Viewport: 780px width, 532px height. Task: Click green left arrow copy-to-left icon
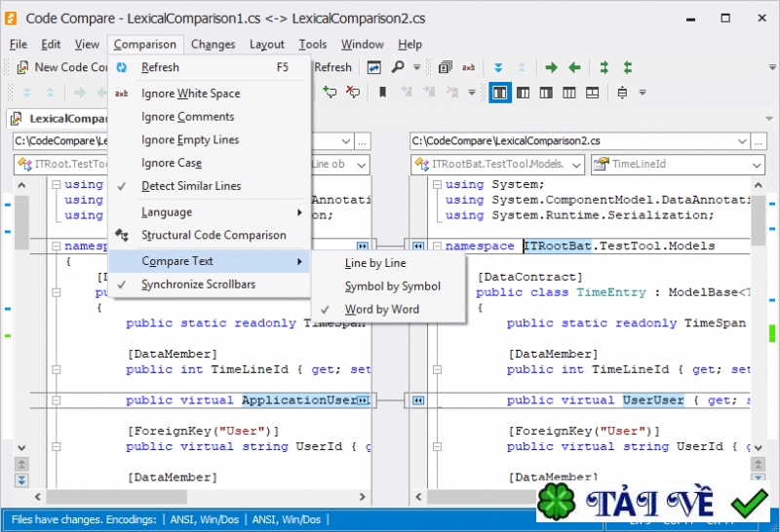point(574,67)
